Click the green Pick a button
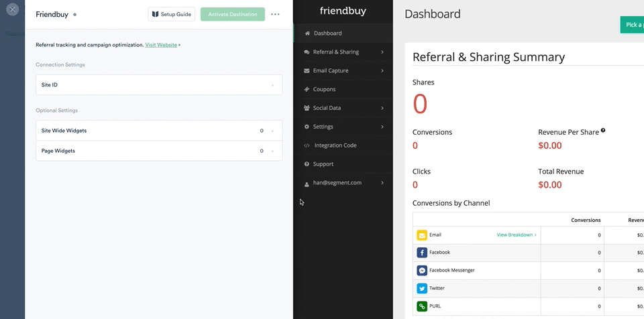Viewport: 644px width, 319px height. tap(632, 25)
